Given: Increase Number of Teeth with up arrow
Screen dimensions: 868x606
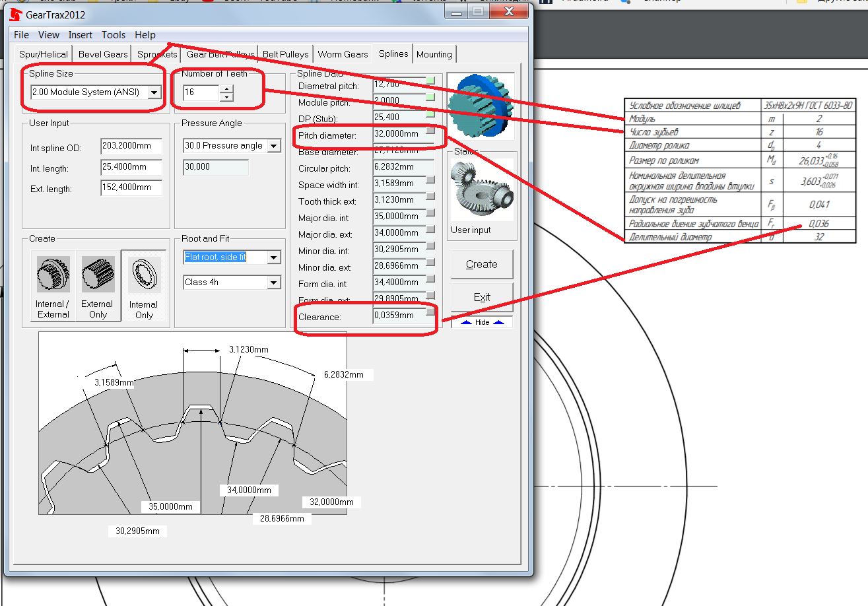Looking at the screenshot, I should coord(226,88).
